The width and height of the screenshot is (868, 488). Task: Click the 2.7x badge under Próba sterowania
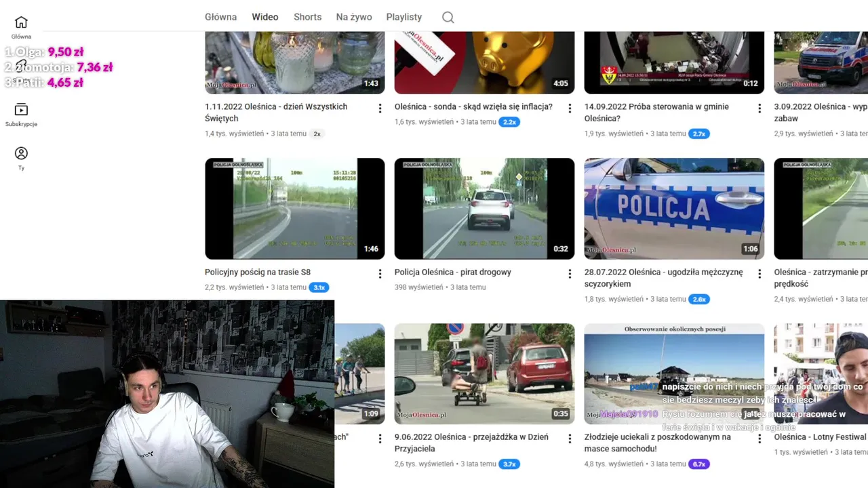click(x=699, y=134)
